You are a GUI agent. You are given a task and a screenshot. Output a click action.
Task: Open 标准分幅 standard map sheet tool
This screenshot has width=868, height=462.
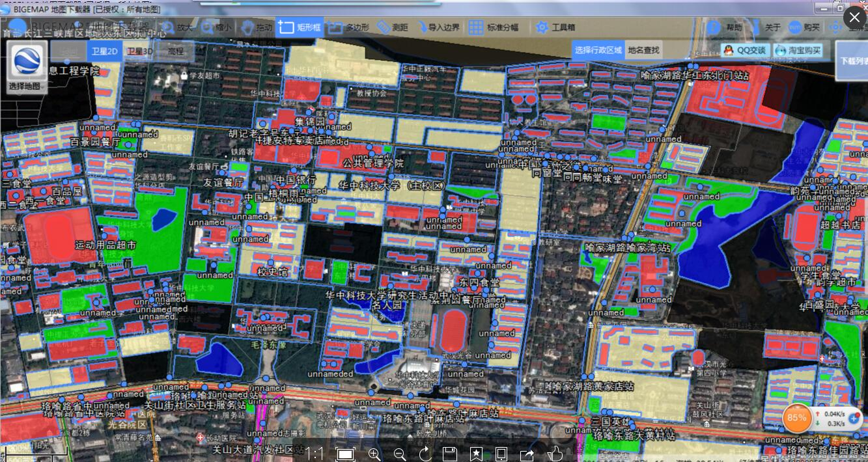coord(494,27)
